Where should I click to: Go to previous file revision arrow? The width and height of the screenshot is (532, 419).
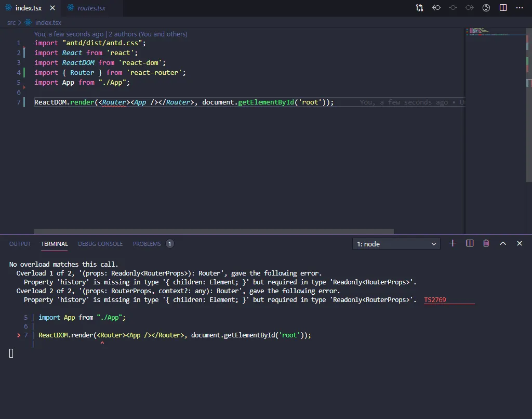(x=436, y=8)
